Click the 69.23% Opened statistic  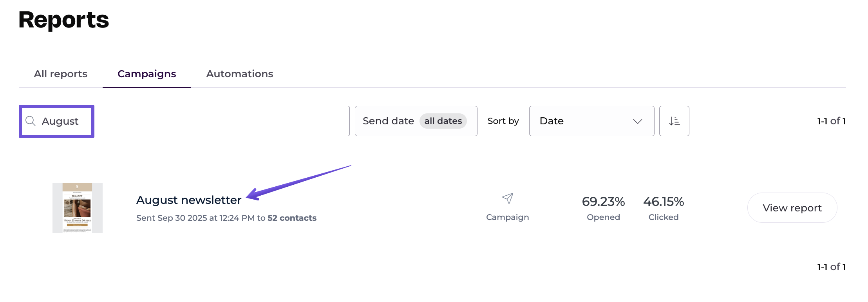coord(603,202)
